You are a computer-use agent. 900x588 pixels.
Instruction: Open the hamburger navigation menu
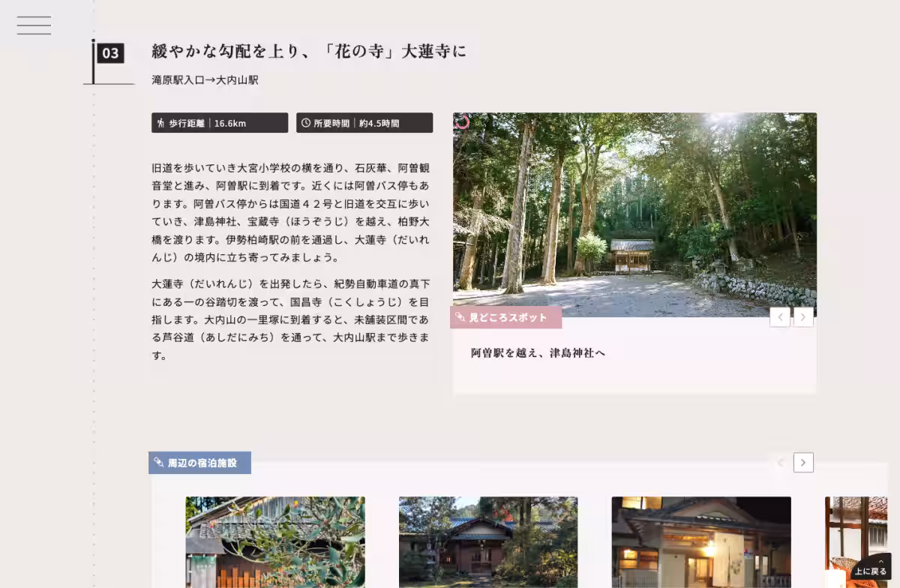click(34, 25)
